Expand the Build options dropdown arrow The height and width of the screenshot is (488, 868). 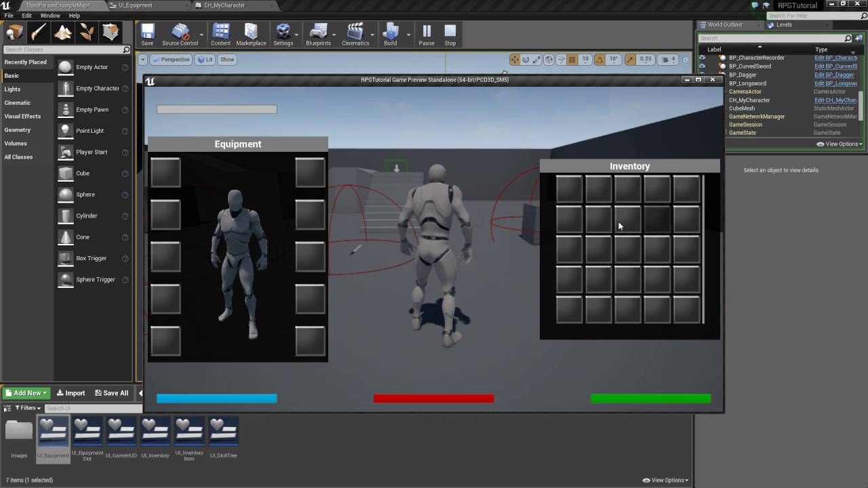coord(408,34)
